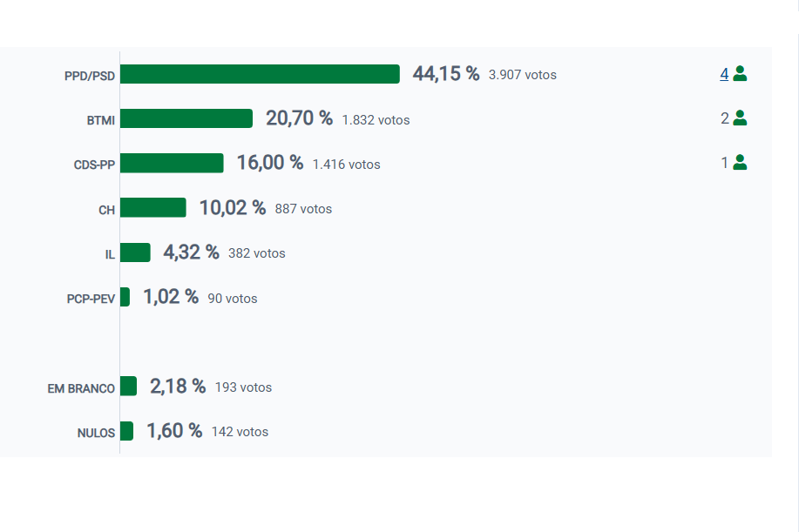Click the CH party label
This screenshot has height=532, width=799.
click(x=106, y=209)
